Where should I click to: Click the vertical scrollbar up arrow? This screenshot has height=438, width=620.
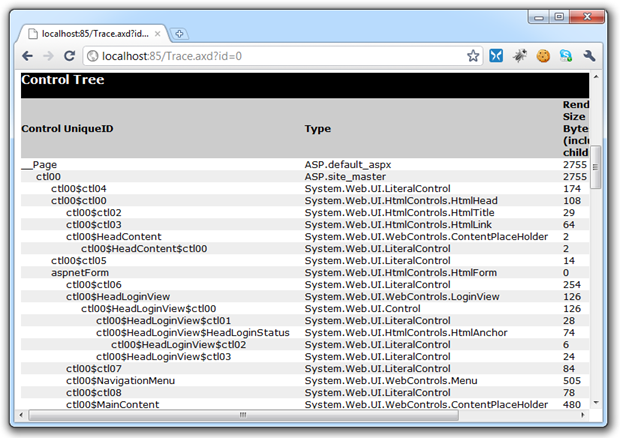[x=596, y=77]
